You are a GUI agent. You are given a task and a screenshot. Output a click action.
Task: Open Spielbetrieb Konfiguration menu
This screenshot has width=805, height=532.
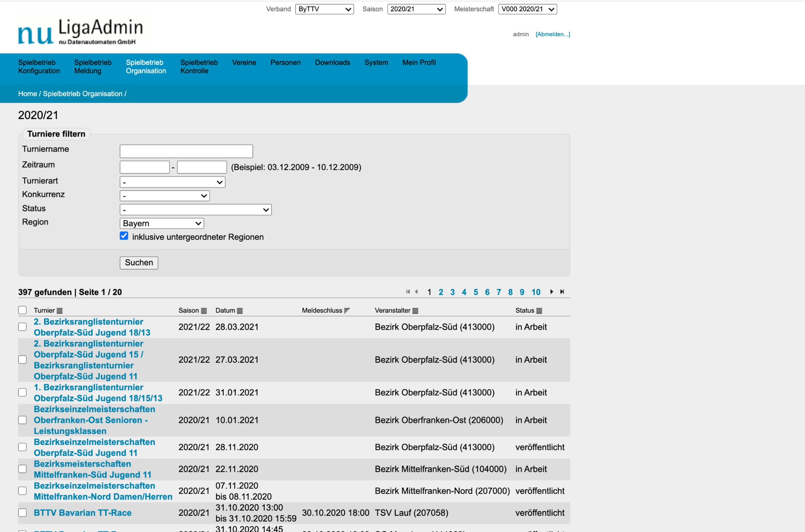pyautogui.click(x=39, y=67)
